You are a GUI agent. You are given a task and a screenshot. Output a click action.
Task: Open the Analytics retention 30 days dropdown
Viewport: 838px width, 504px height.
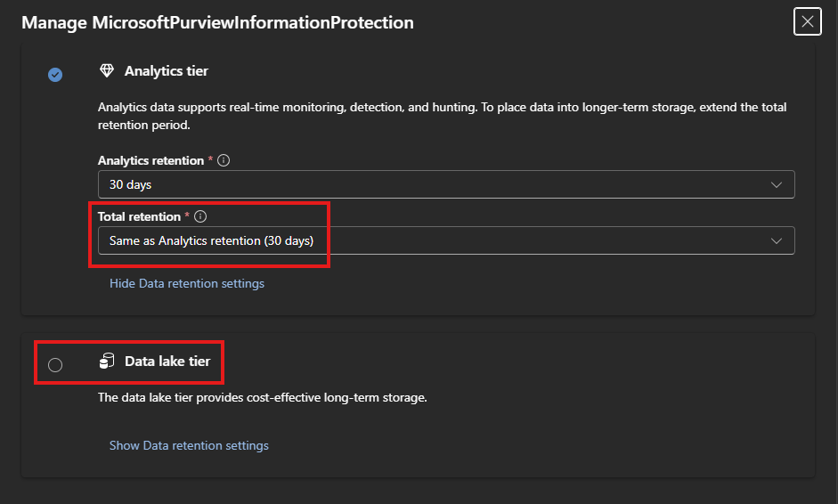point(446,184)
